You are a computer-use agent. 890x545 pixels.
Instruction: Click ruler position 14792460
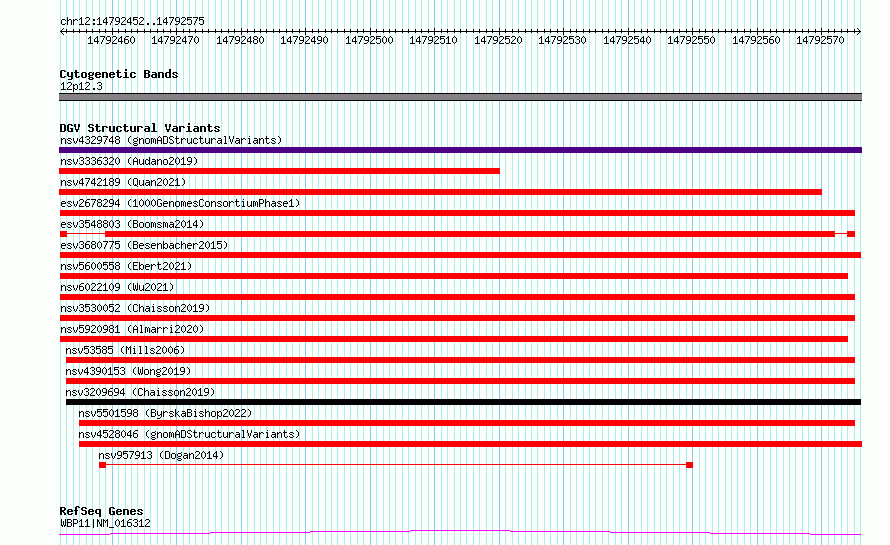point(111,40)
